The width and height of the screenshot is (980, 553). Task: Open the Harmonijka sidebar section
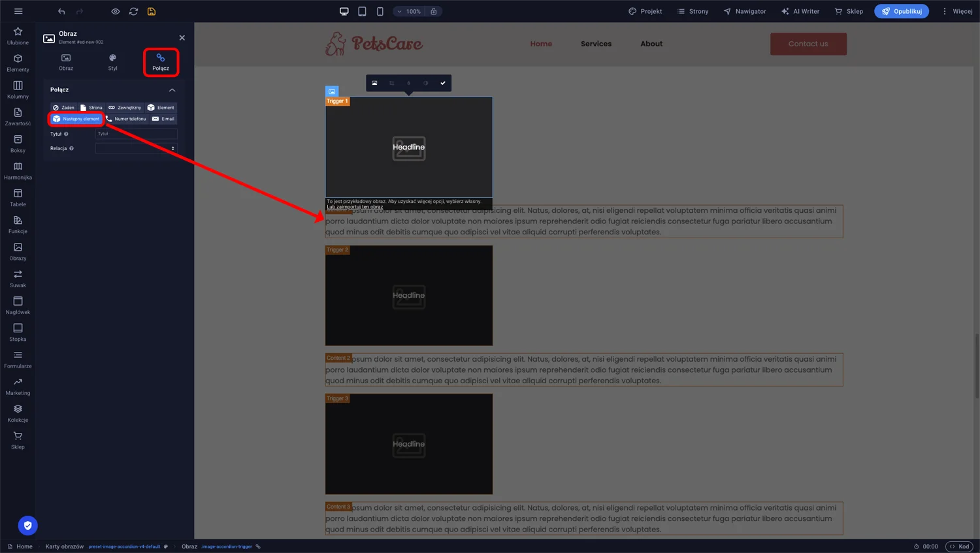[x=18, y=170]
